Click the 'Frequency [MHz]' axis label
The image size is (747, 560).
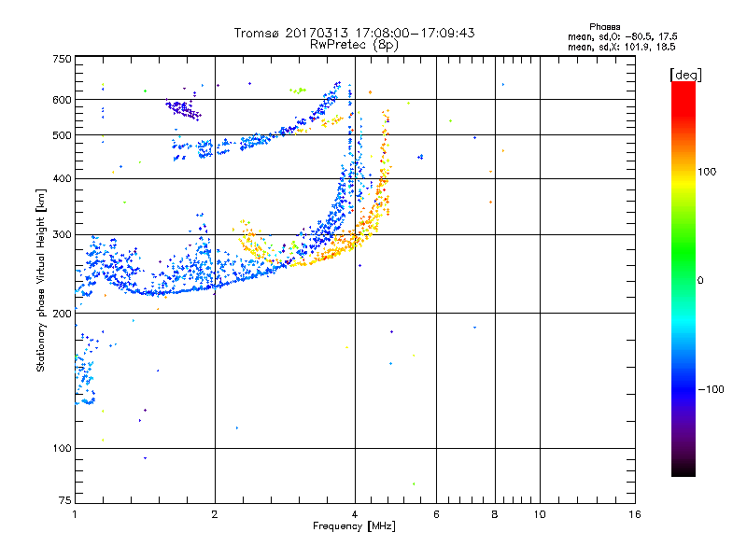[x=354, y=526]
